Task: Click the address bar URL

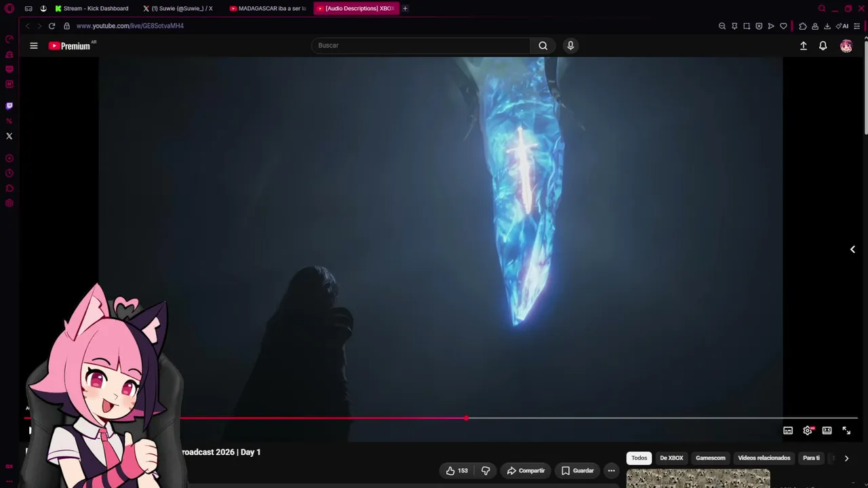Action: pos(130,26)
